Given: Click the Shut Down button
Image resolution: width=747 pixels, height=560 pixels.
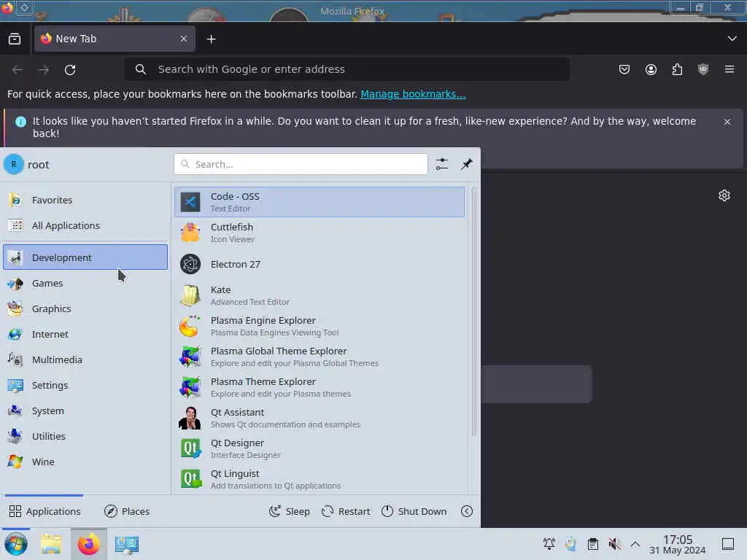Looking at the screenshot, I should [414, 511].
